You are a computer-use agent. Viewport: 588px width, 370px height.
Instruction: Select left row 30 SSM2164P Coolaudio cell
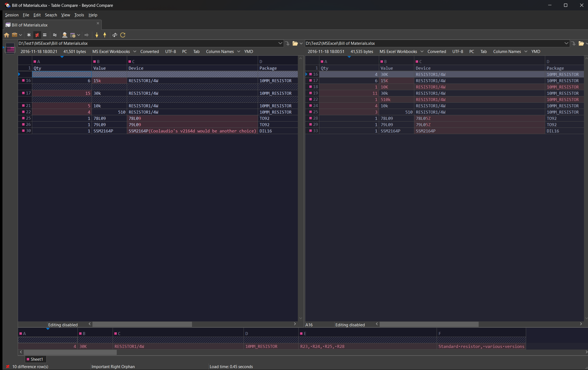[x=192, y=131]
